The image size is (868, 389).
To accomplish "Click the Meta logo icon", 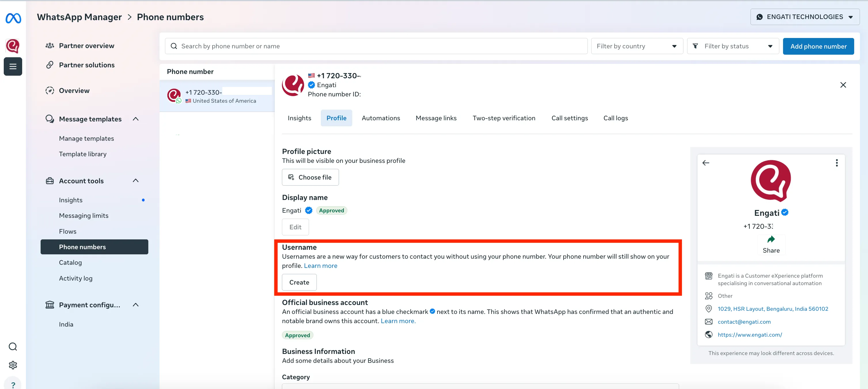I will pos(13,18).
